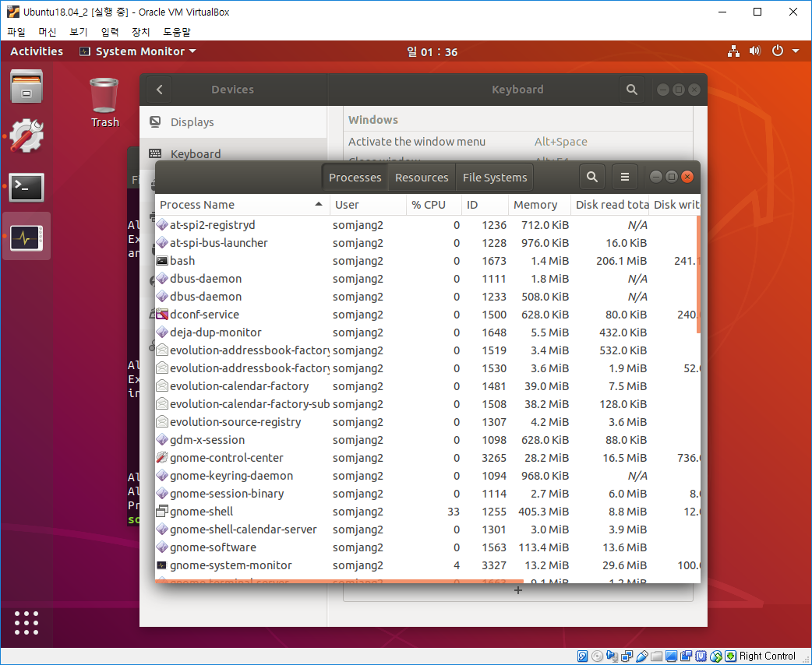Click the Activities button
The width and height of the screenshot is (812, 665).
point(37,51)
